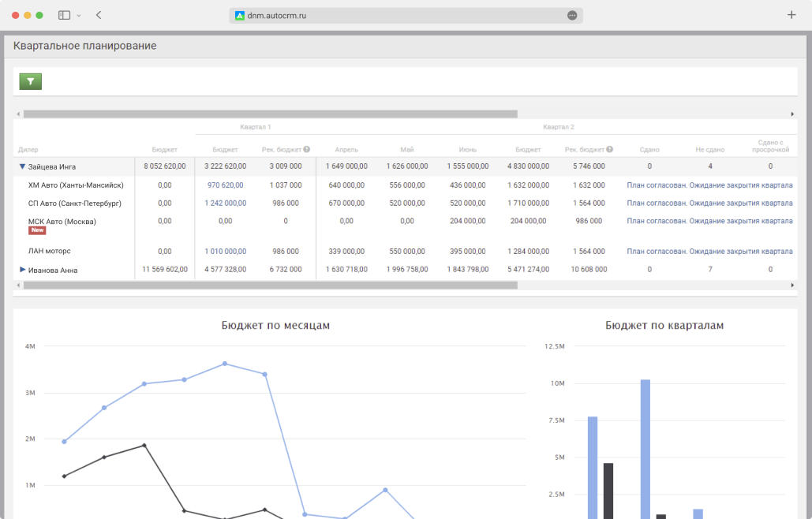Open the 970 620,00 budget link
This screenshot has height=519, width=812.
225,185
